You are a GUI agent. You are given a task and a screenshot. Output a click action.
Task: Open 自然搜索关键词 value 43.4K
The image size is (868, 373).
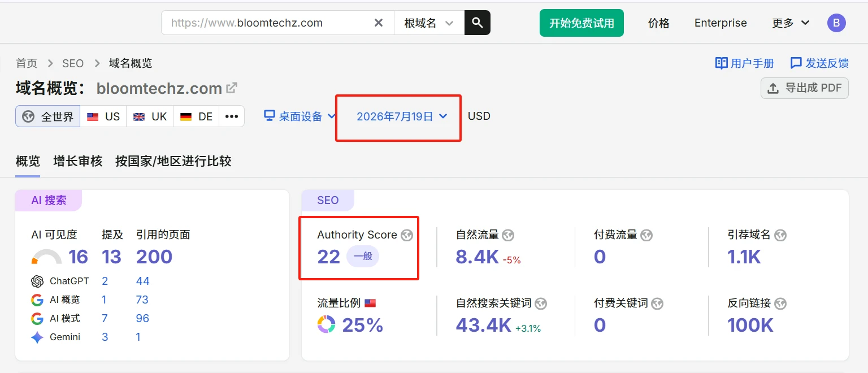484,325
